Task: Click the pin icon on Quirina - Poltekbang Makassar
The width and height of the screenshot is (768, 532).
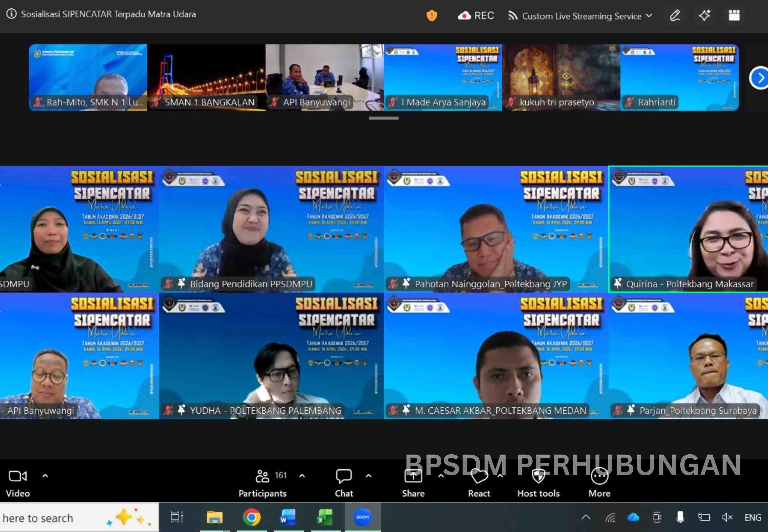Action: tap(617, 283)
